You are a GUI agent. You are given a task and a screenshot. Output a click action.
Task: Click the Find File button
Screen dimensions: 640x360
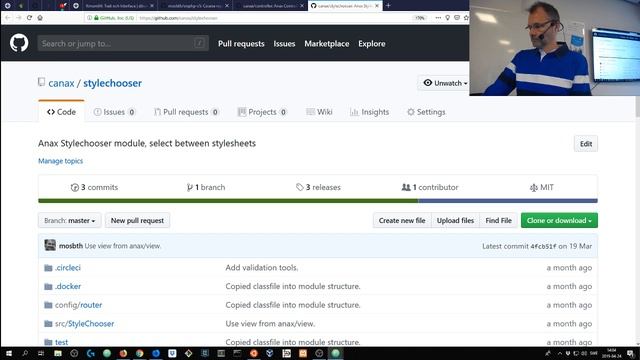[x=498, y=220]
